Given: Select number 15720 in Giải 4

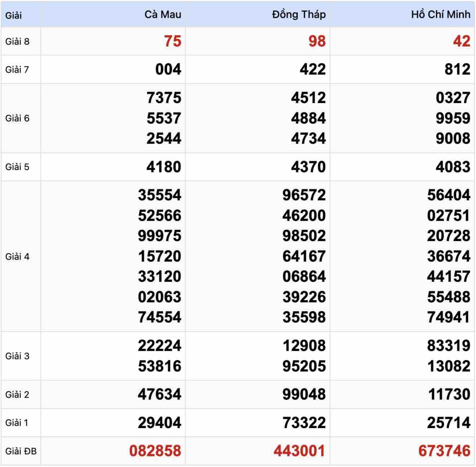Looking at the screenshot, I should pyautogui.click(x=159, y=256).
